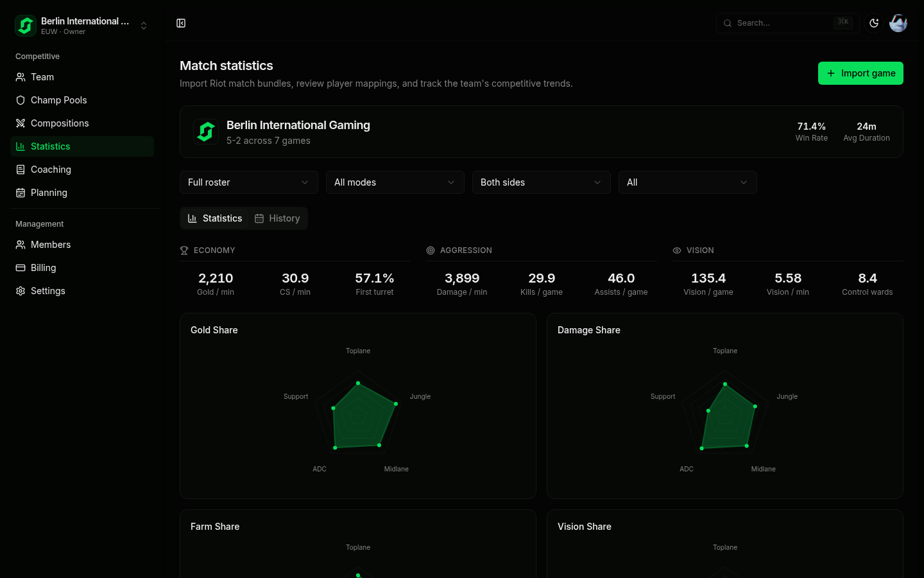This screenshot has width=924, height=578.
Task: Open Champ Pools page
Action: pyautogui.click(x=82, y=100)
